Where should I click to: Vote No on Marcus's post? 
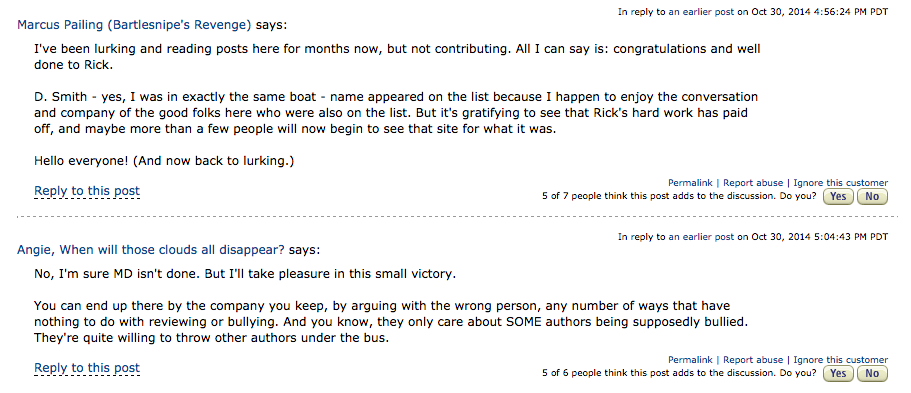[872, 196]
